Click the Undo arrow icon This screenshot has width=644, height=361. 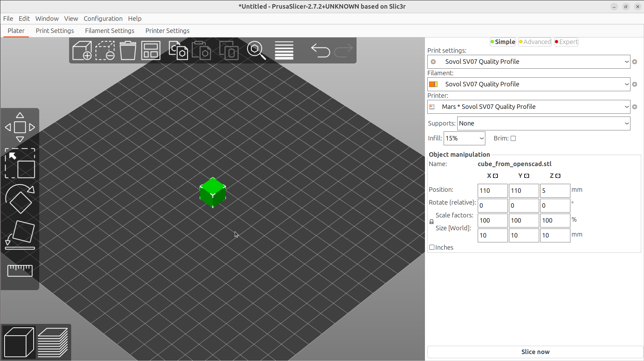coord(320,51)
